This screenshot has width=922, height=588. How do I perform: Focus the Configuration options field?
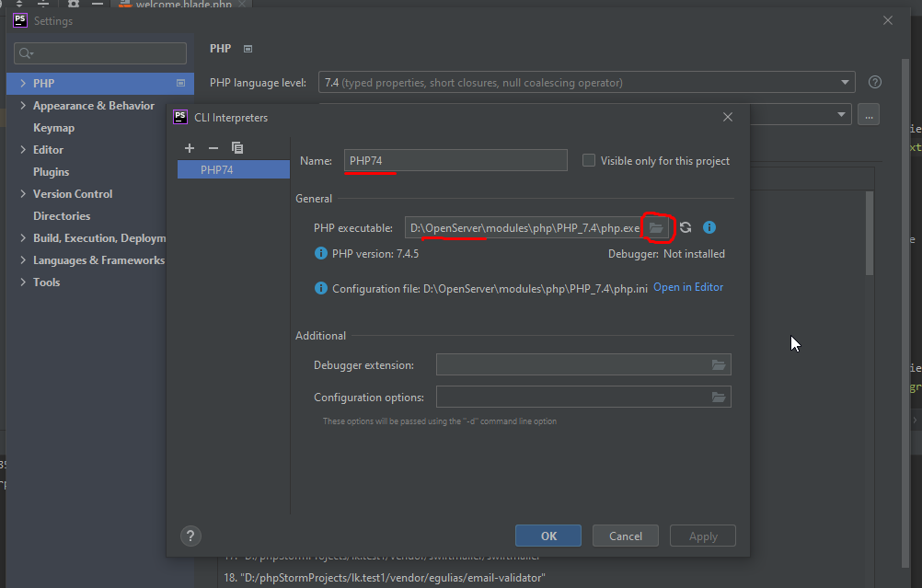(x=573, y=398)
